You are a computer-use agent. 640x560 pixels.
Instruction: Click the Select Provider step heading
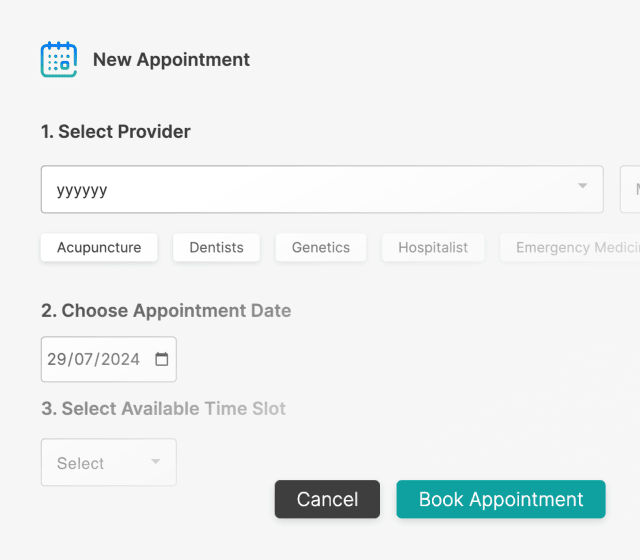pyautogui.click(x=116, y=131)
